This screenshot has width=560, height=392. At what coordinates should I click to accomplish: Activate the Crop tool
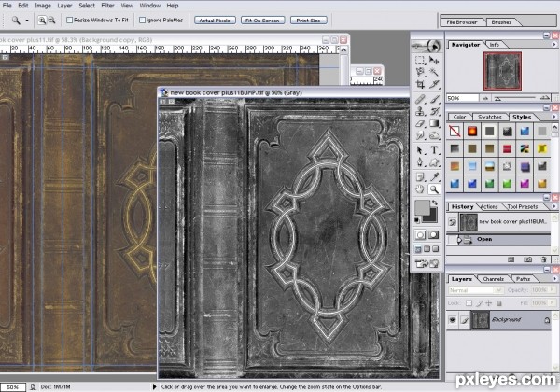tap(420, 85)
